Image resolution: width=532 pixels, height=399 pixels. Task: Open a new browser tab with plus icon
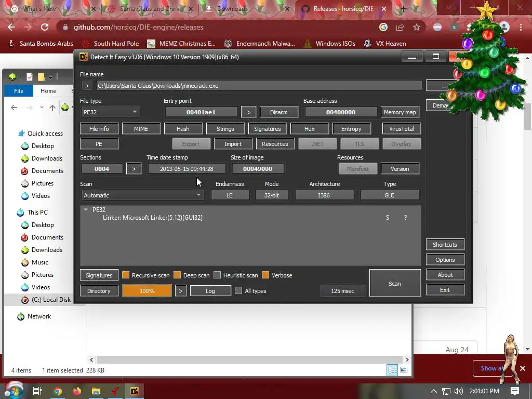(403, 9)
